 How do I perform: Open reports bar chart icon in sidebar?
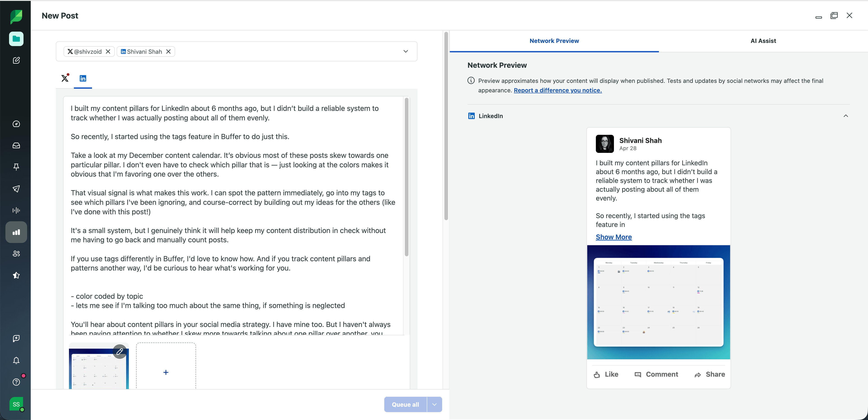pos(16,232)
